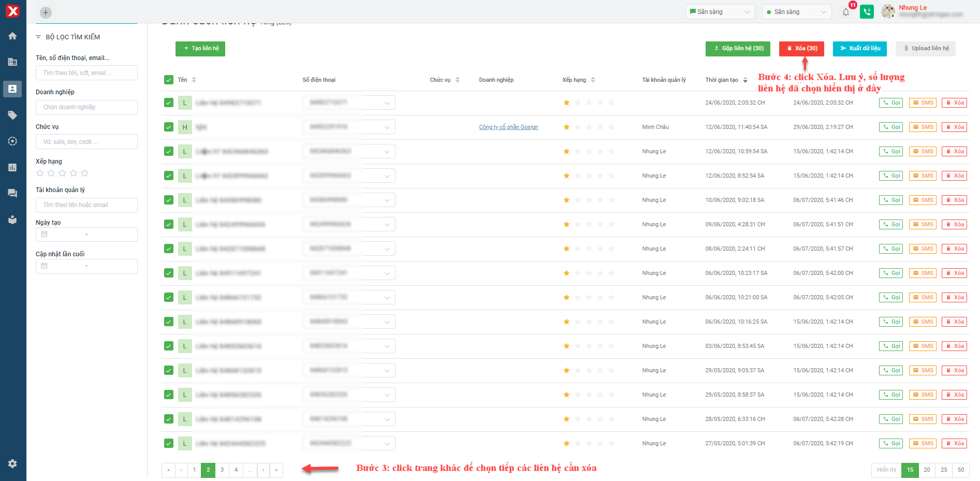Screen dimensions: 980x481
Task: Open the contacts icon in sidebar
Action: click(12, 89)
